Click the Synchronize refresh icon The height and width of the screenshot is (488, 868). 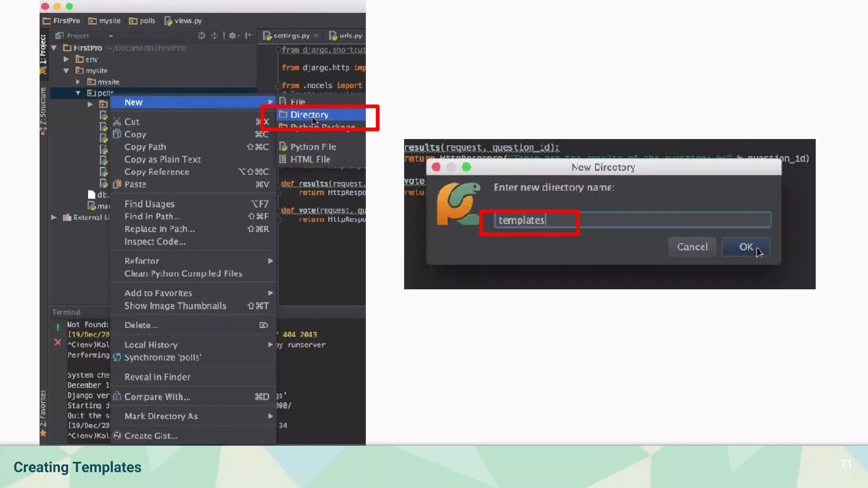tap(117, 357)
